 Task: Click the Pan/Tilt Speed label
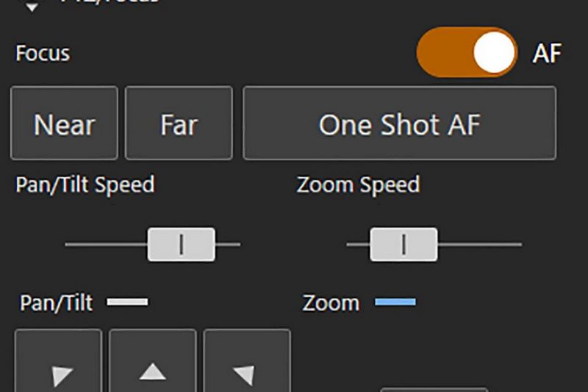pos(85,184)
